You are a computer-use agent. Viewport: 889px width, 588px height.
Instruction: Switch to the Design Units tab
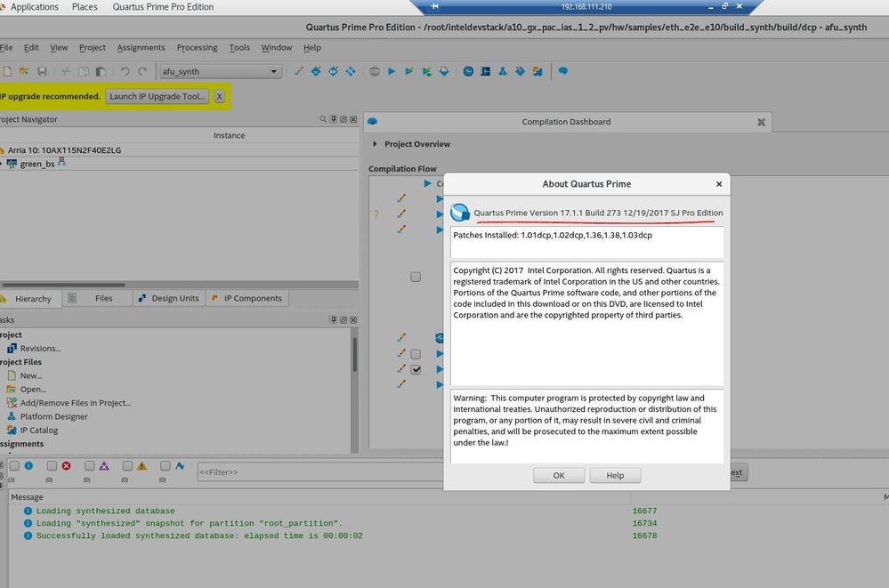169,299
